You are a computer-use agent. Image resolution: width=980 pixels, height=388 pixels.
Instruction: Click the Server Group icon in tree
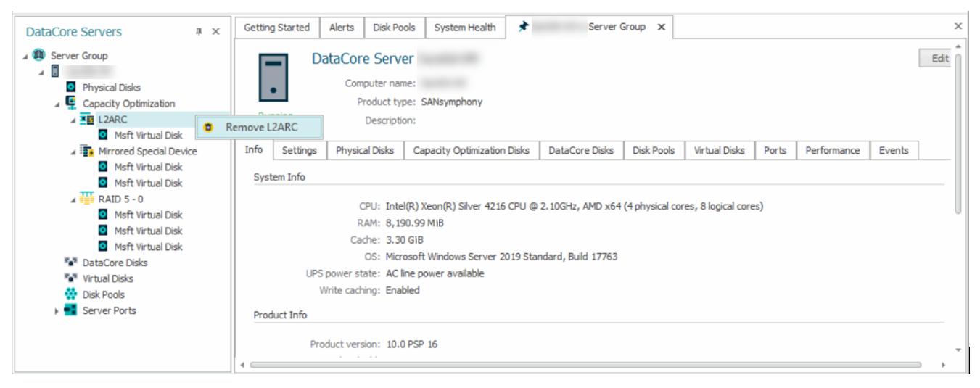click(x=38, y=56)
